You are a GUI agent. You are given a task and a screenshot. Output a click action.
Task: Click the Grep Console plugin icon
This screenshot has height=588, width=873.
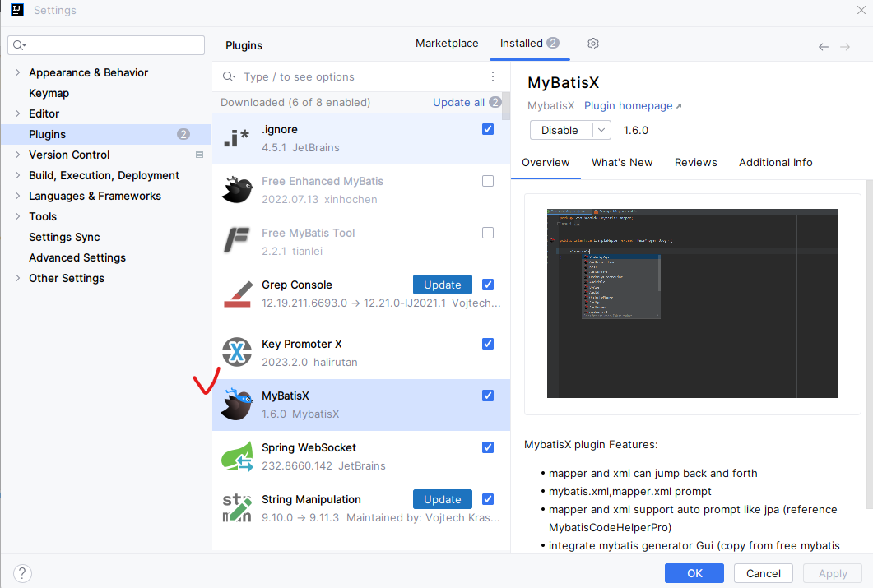[x=238, y=294]
